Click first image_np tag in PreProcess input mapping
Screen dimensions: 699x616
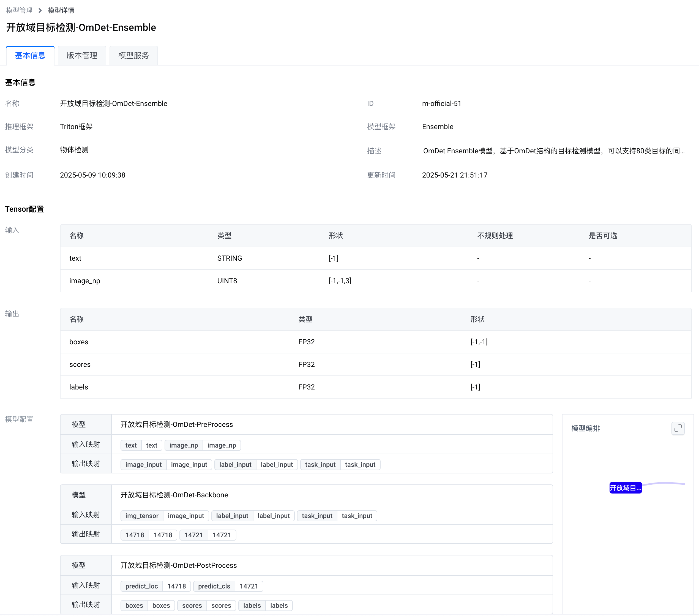(x=184, y=445)
